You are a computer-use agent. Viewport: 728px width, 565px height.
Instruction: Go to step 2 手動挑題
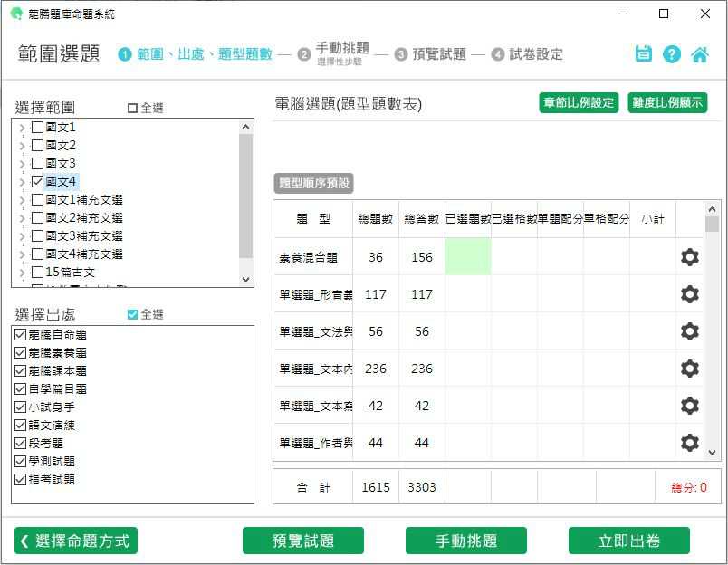tap(333, 53)
